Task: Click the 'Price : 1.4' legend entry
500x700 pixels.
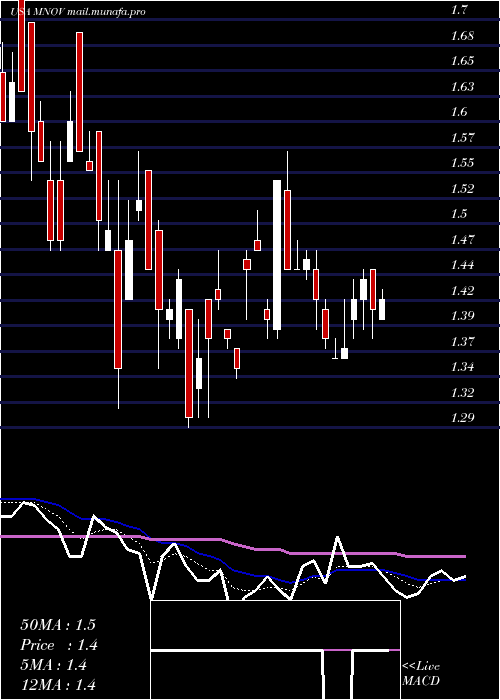Action: [59, 645]
